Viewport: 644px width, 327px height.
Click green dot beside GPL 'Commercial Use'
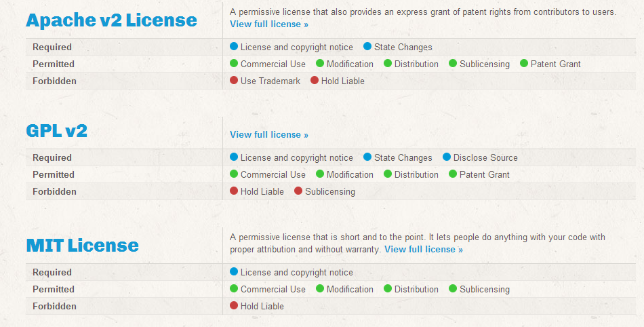click(234, 174)
